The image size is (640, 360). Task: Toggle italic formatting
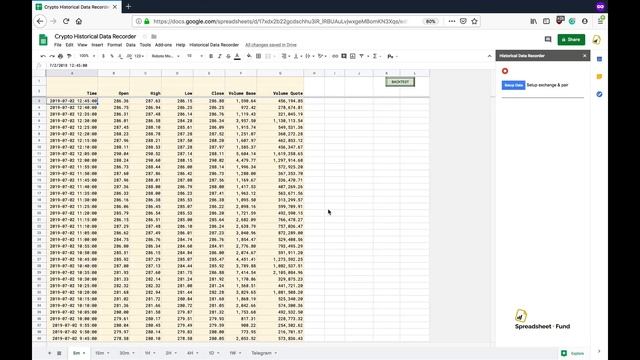[x=220, y=56]
